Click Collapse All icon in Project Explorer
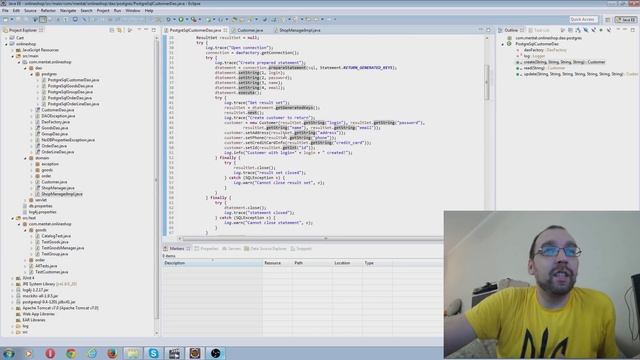 [x=112, y=30]
